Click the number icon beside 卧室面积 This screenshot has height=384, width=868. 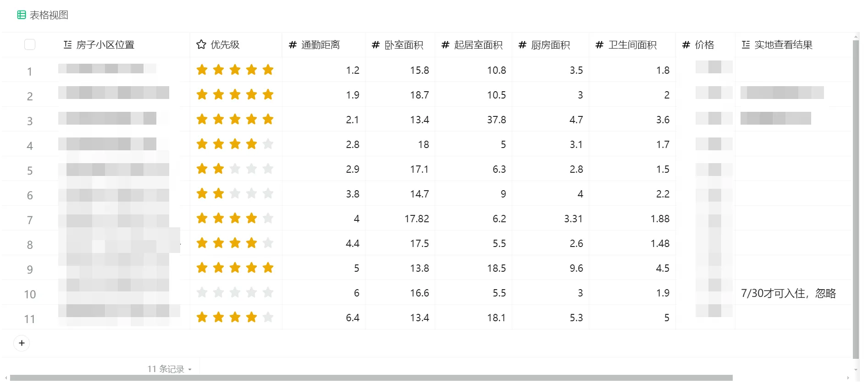point(376,44)
